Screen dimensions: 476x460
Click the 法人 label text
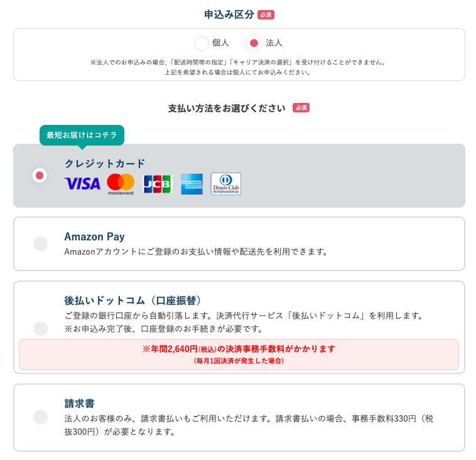click(x=274, y=43)
